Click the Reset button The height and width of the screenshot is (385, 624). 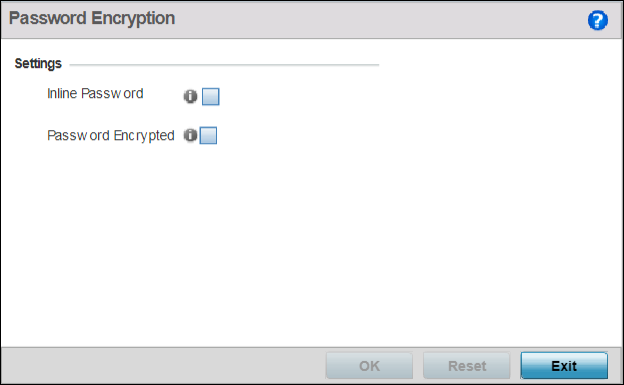pyautogui.click(x=467, y=365)
